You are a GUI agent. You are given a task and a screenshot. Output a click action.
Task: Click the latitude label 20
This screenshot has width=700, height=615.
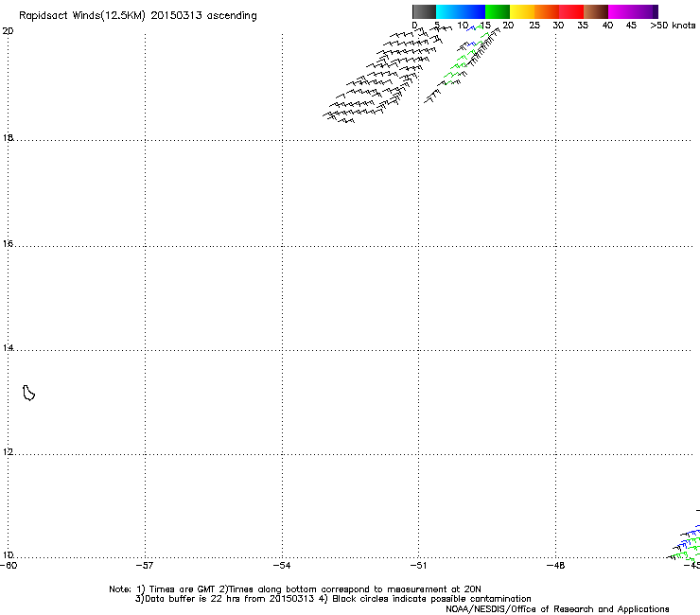(x=8, y=31)
